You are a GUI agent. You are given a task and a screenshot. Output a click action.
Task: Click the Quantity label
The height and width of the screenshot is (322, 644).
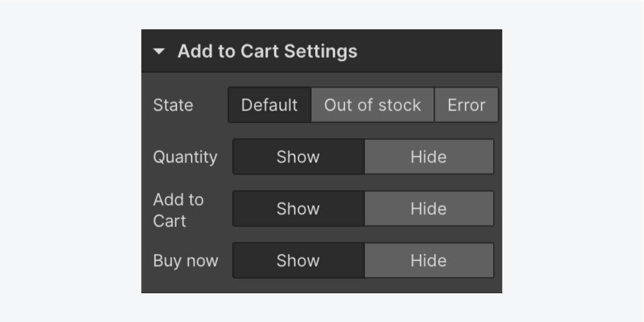(x=185, y=157)
